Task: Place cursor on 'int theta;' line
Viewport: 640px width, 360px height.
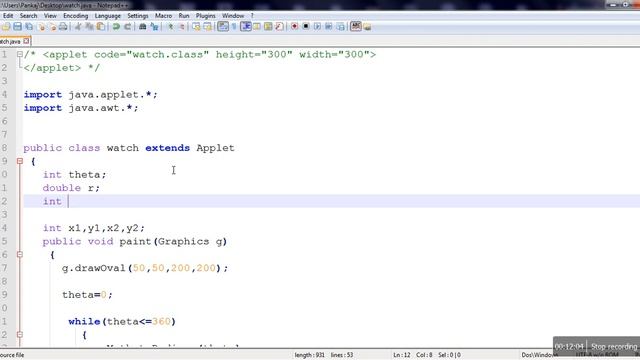Action: click(x=74, y=175)
